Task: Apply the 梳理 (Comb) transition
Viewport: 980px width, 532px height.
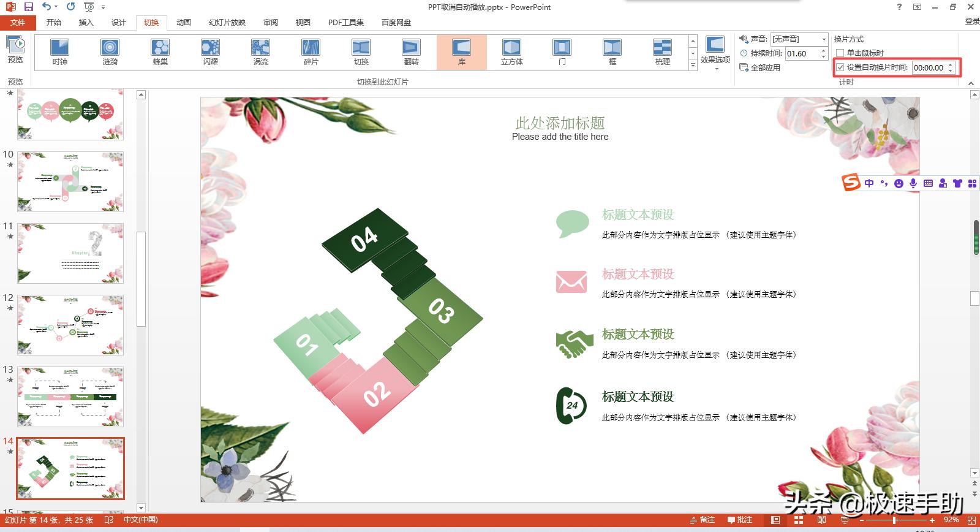Action: (662, 52)
